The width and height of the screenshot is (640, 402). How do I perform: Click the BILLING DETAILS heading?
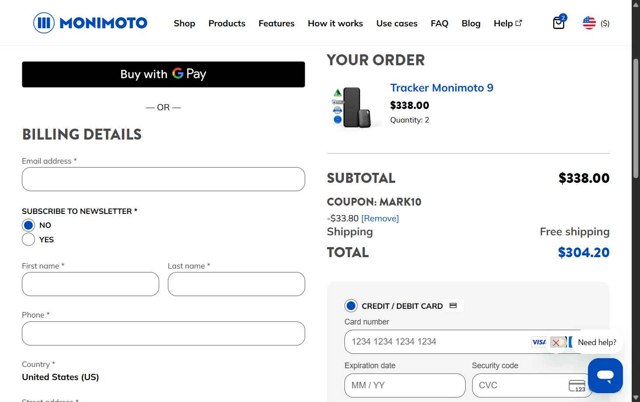point(82,134)
